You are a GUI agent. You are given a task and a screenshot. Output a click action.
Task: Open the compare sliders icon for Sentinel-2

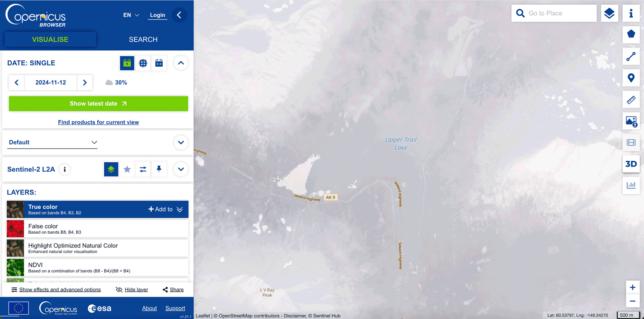pos(143,169)
